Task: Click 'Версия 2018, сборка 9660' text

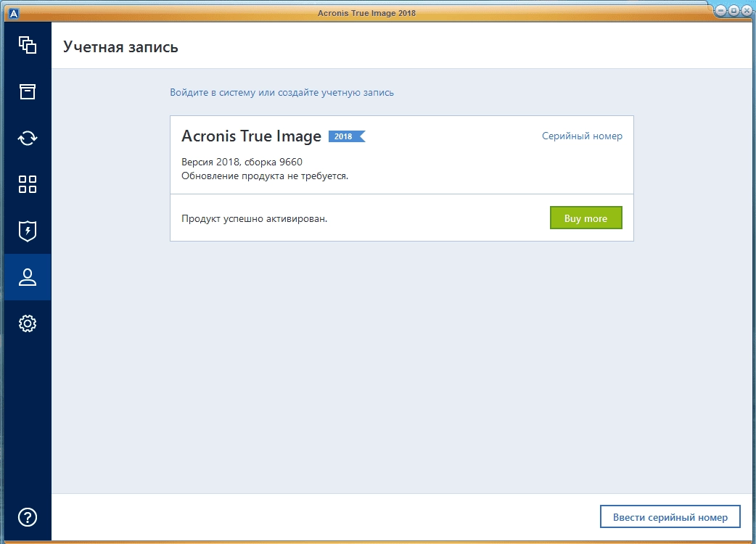Action: [242, 162]
